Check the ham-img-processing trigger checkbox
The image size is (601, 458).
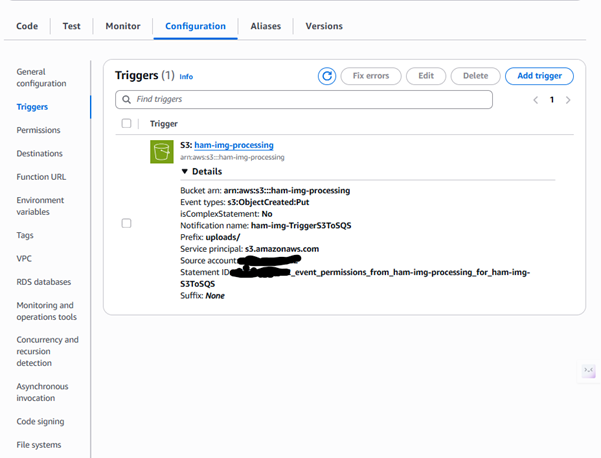pos(126,223)
